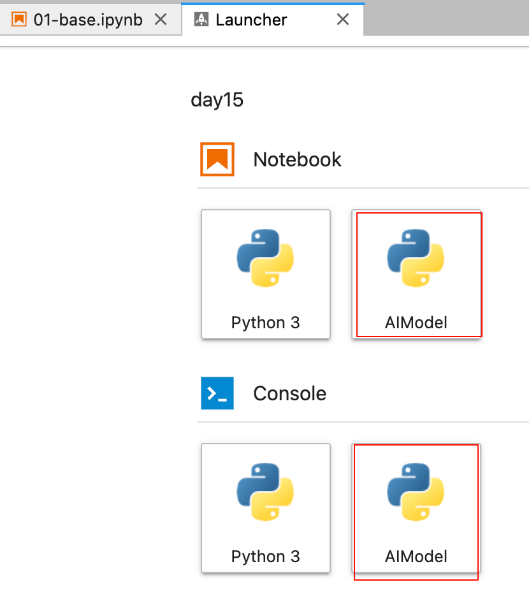Open a Python 3 console
Viewport: 530px width, 598px height.
266,508
